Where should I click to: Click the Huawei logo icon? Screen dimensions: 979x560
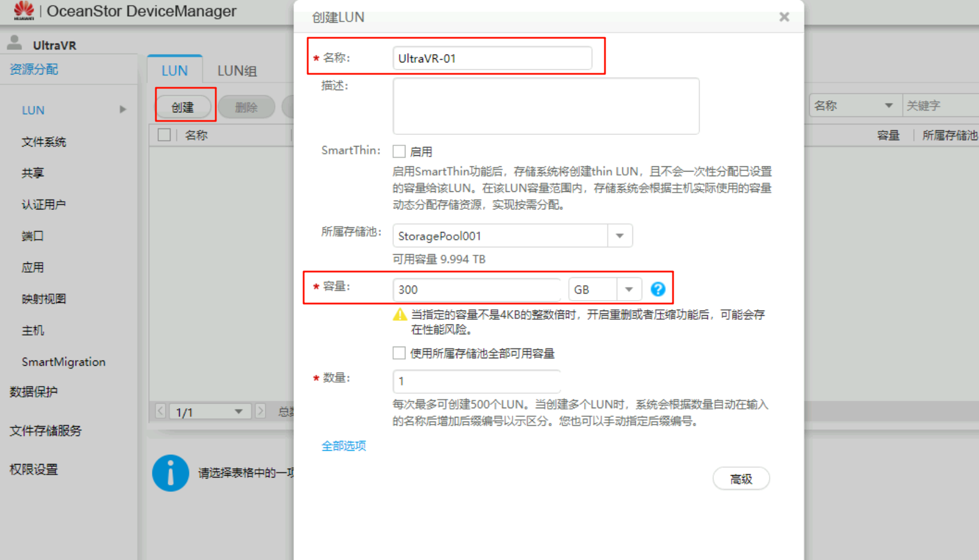pyautogui.click(x=24, y=10)
